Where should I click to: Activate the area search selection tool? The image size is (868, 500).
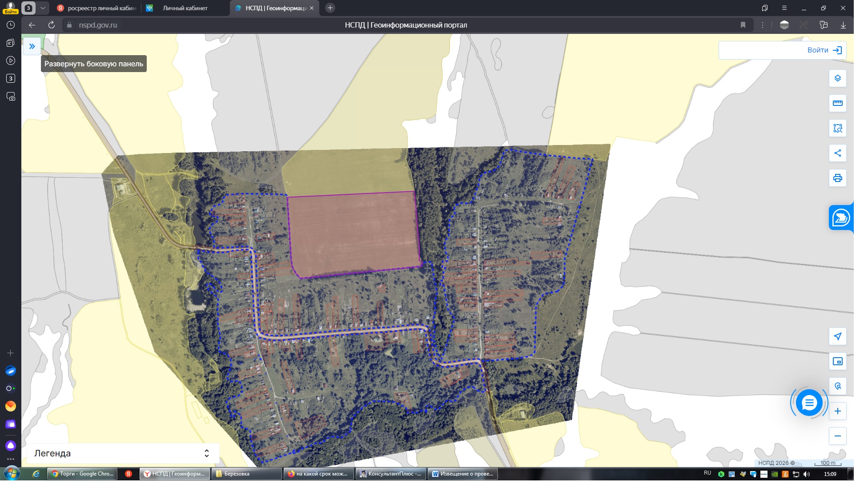[x=838, y=128]
